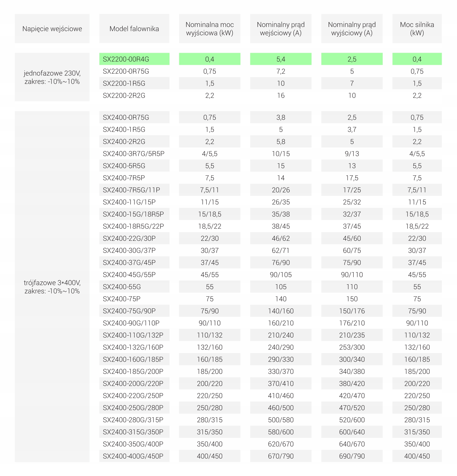Viewport: 457px width, 476px height.
Task: Select the "Moc silnika (kW)" column header
Action: click(417, 29)
